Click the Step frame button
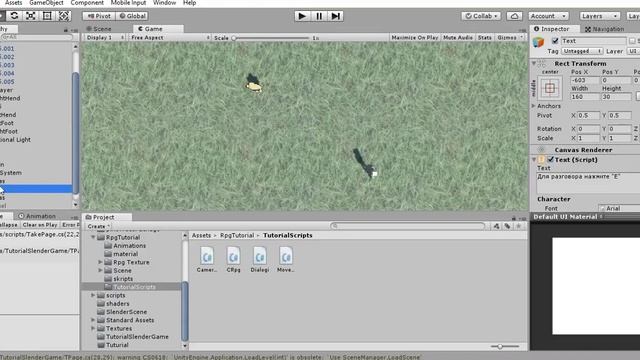 tap(336, 16)
